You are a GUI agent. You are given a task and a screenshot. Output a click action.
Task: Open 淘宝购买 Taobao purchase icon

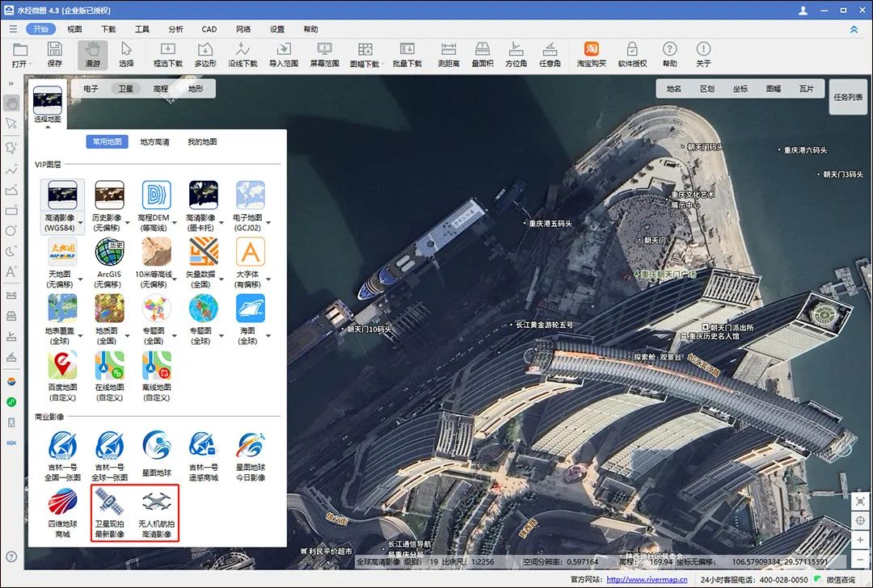(x=591, y=54)
